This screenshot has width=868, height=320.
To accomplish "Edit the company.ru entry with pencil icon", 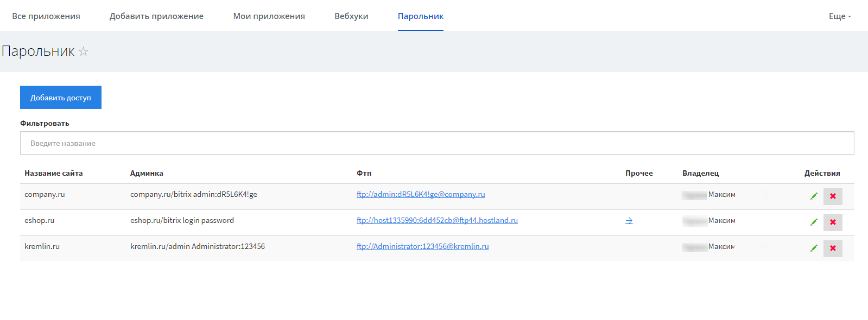I will point(814,196).
